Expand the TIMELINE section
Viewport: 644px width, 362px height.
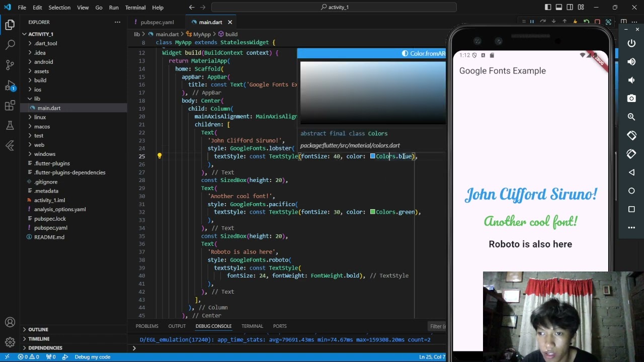39,338
